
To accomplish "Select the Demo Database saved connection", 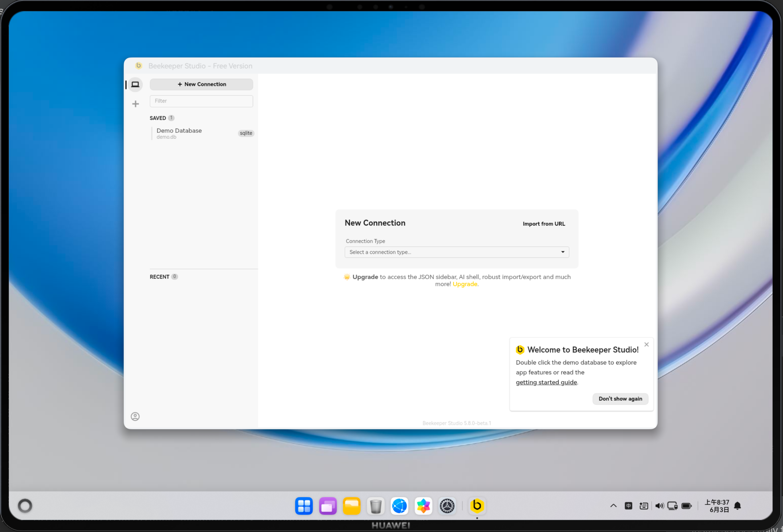I will (203, 133).
